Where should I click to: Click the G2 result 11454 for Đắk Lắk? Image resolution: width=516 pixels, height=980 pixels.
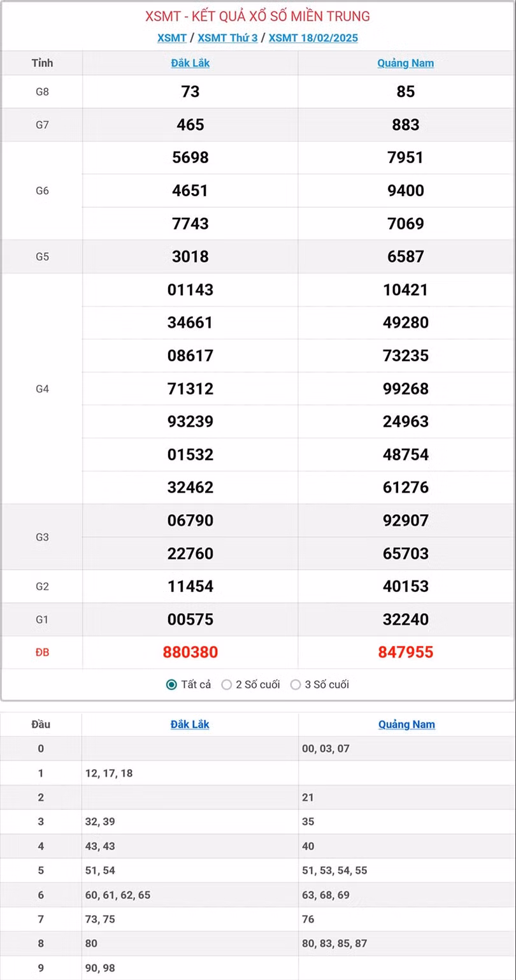point(190,586)
